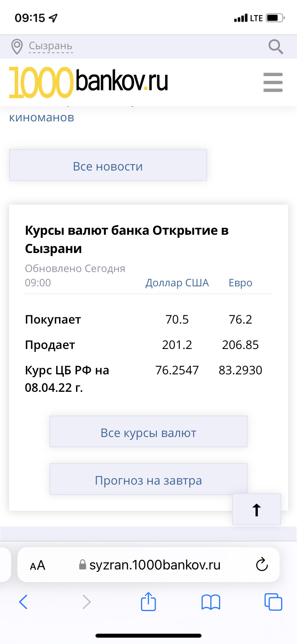
Task: Change city from Сызрань
Action: point(51,46)
